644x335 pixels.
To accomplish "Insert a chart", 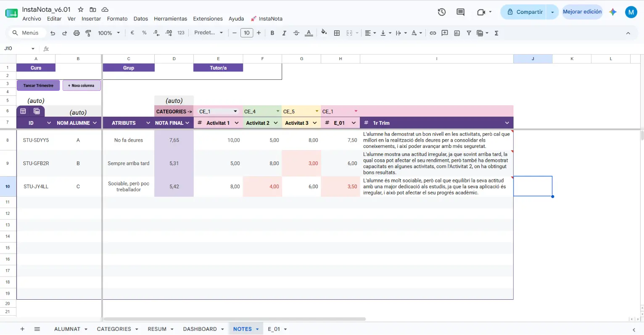I will [x=457, y=33].
